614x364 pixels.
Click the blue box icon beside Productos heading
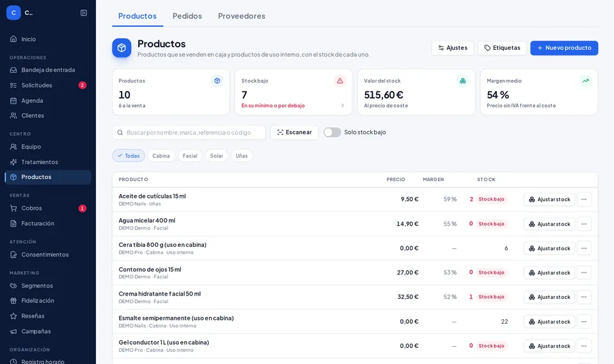(122, 48)
